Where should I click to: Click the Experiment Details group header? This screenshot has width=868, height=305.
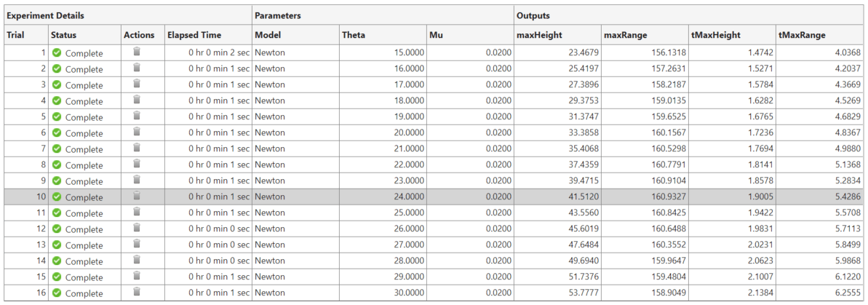pyautogui.click(x=45, y=15)
